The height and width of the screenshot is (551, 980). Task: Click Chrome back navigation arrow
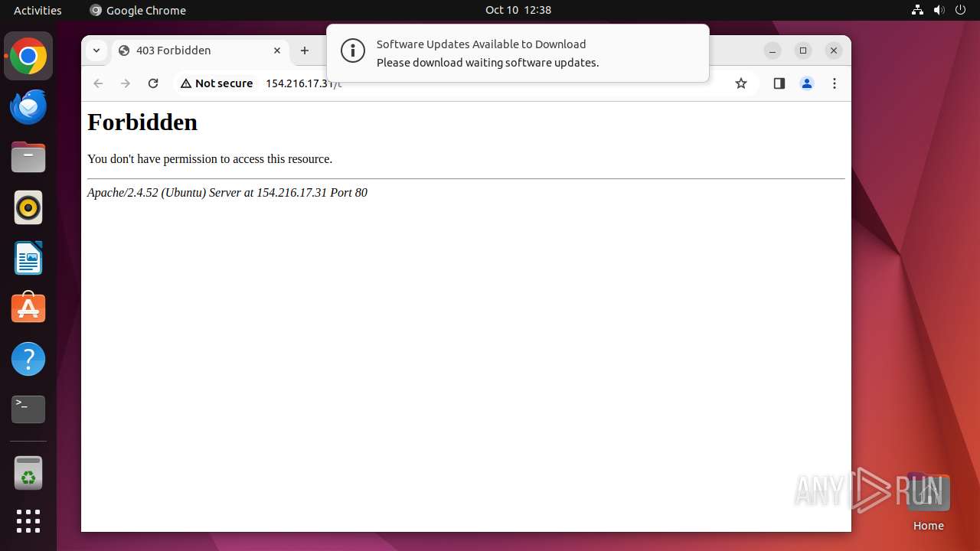(x=98, y=83)
